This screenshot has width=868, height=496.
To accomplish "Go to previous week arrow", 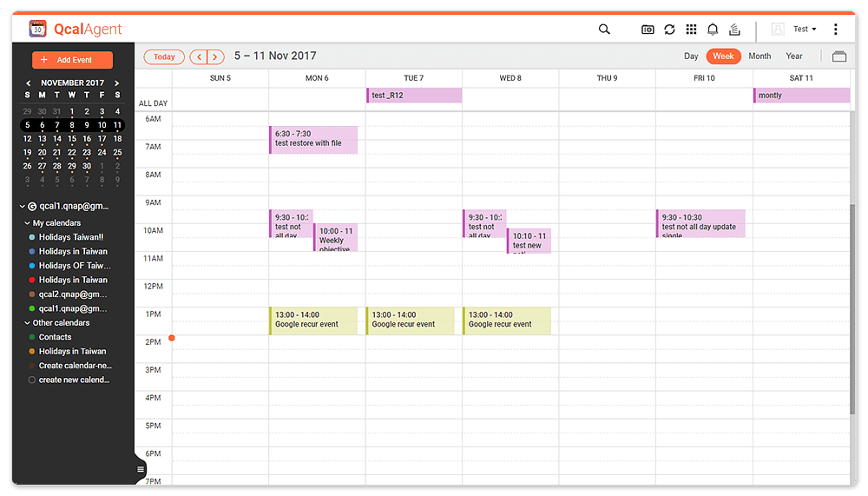I will tap(199, 56).
